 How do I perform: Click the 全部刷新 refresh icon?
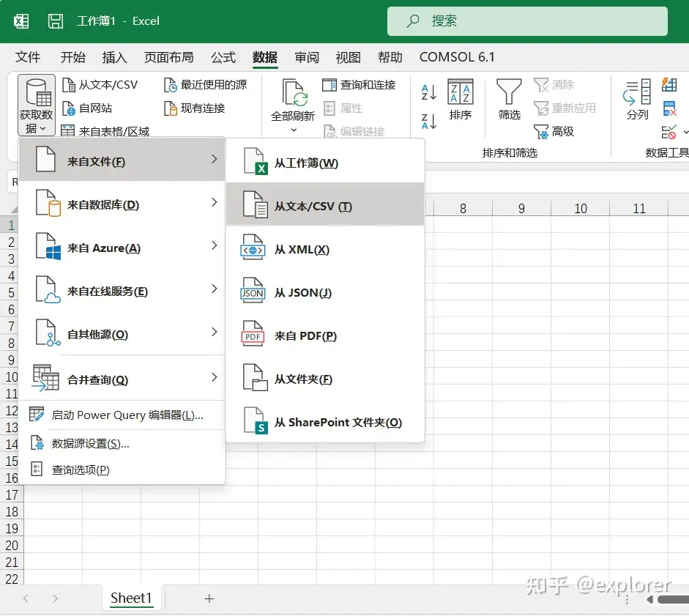[x=293, y=93]
